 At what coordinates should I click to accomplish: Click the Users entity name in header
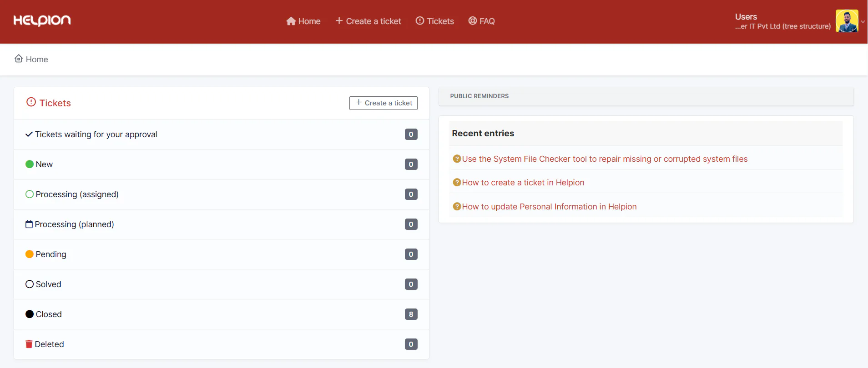(x=746, y=17)
